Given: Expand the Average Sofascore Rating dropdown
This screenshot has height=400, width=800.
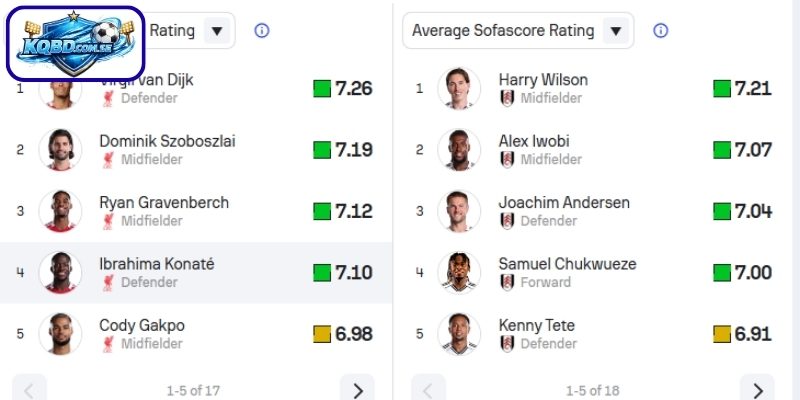Looking at the screenshot, I should [x=616, y=31].
